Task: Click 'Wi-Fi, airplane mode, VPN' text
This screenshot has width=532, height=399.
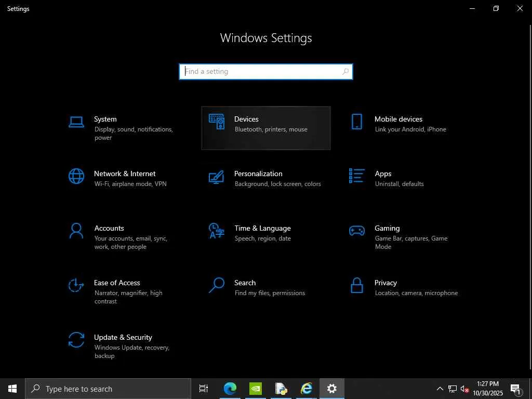Action: tap(130, 184)
